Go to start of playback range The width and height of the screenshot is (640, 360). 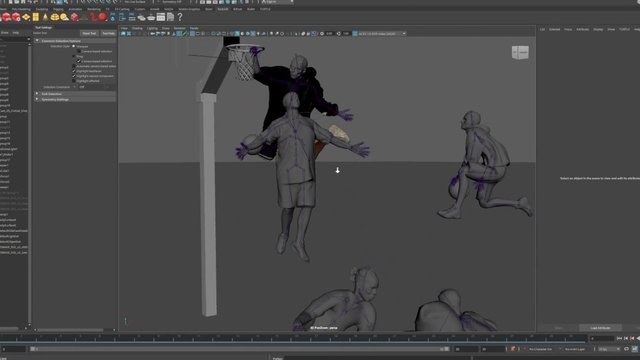coord(620,338)
